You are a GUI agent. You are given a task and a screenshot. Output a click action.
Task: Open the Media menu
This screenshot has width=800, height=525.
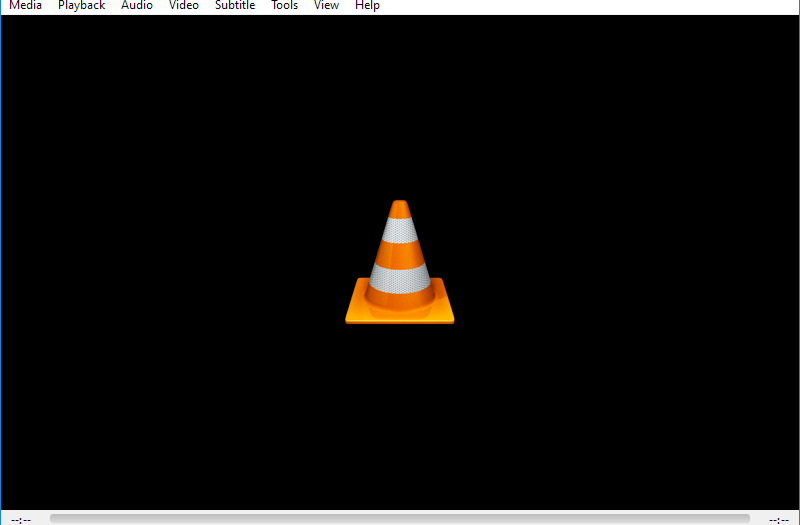(x=26, y=6)
